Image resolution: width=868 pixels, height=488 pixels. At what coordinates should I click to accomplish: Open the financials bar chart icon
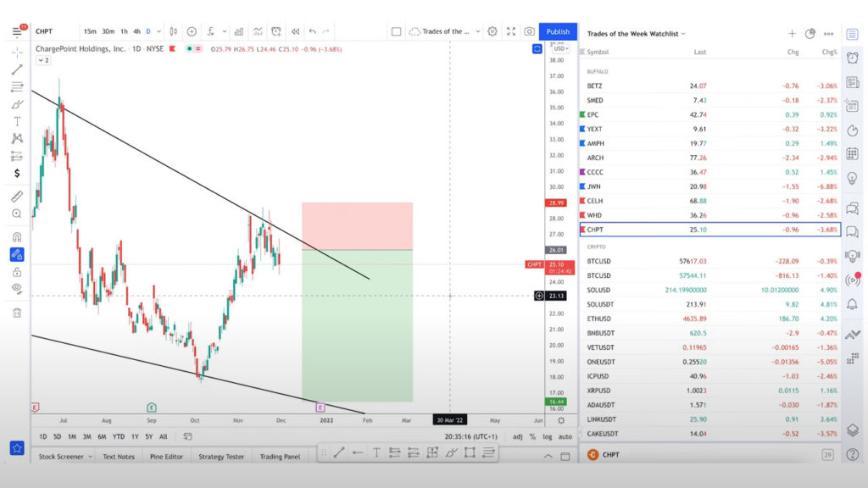click(x=238, y=31)
